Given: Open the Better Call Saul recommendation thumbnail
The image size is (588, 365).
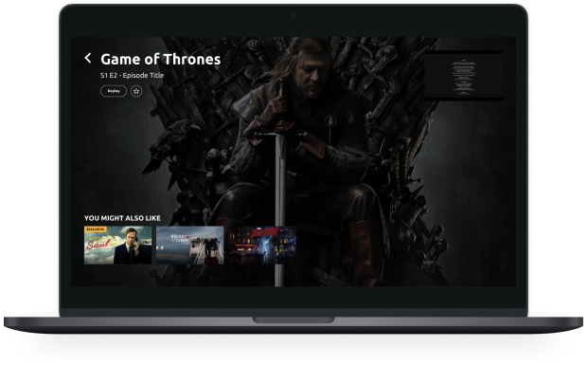Looking at the screenshot, I should 117,245.
